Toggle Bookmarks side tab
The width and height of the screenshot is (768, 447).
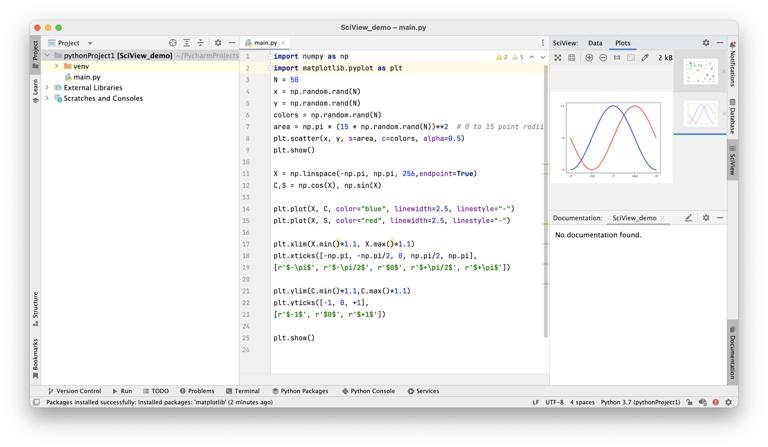pos(35,359)
